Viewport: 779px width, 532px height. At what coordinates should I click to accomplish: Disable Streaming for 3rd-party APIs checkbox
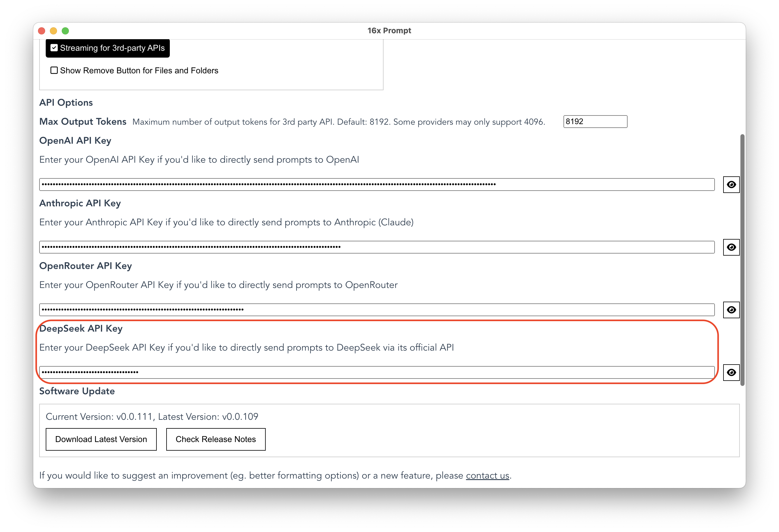coord(54,48)
